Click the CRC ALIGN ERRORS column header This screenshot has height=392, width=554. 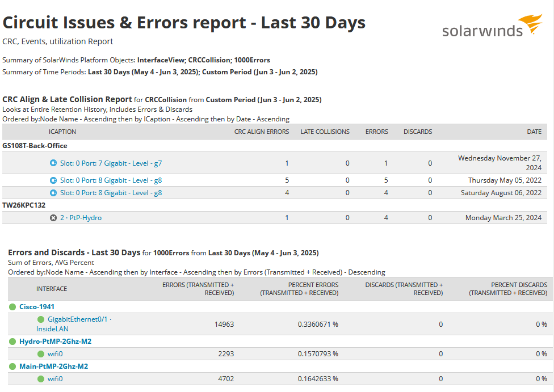point(262,132)
